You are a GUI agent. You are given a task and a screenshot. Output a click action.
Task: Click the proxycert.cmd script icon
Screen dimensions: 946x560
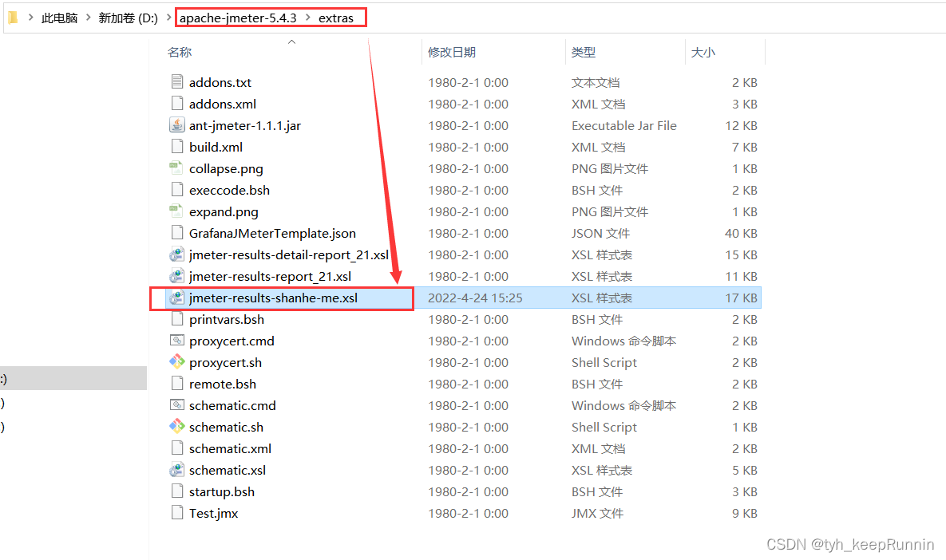[176, 341]
